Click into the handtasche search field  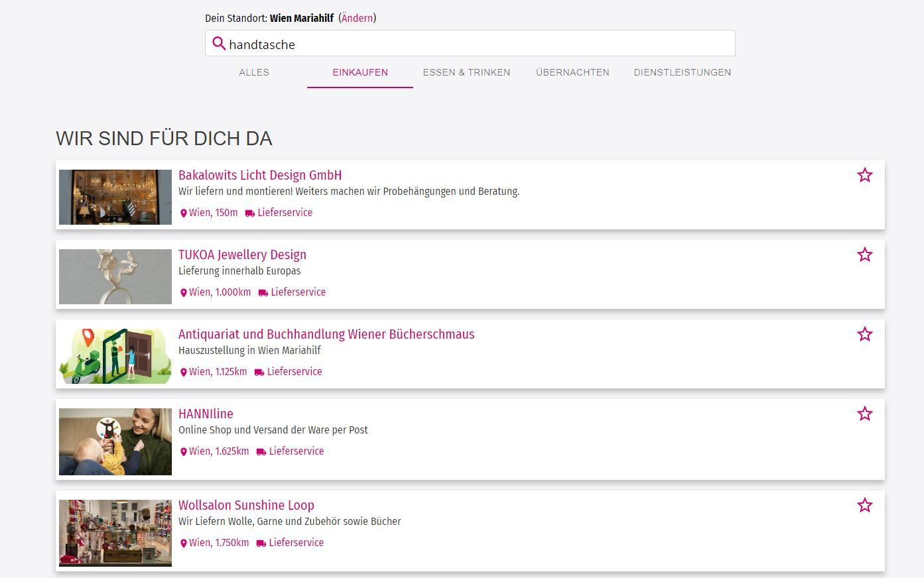click(x=470, y=44)
